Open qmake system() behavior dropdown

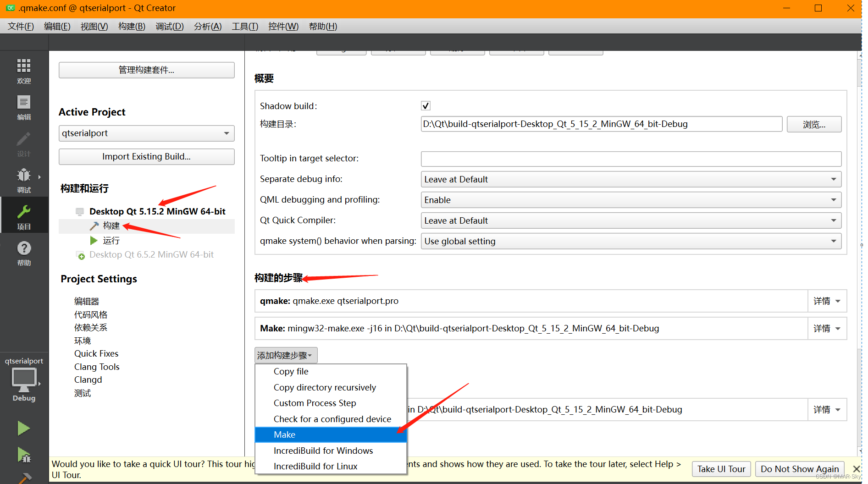click(631, 241)
